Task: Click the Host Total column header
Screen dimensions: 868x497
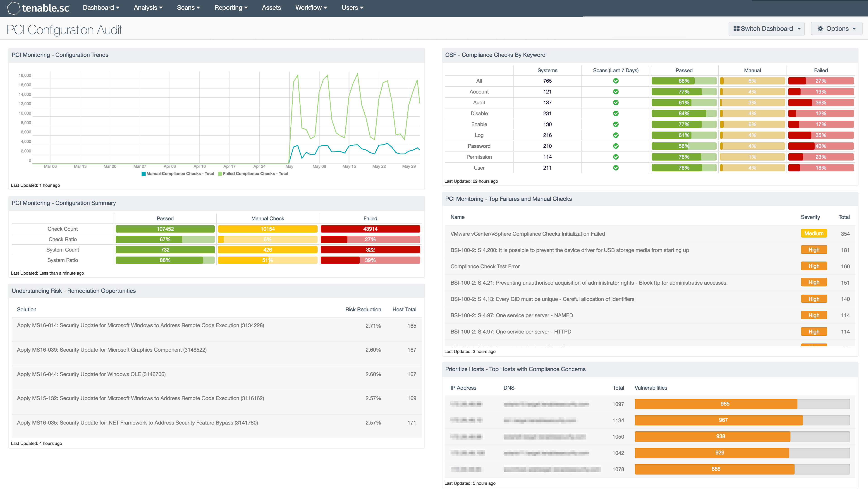Action: [x=404, y=310]
